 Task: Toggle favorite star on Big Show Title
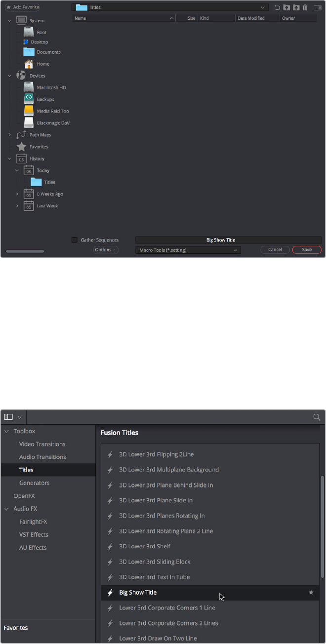[311, 592]
